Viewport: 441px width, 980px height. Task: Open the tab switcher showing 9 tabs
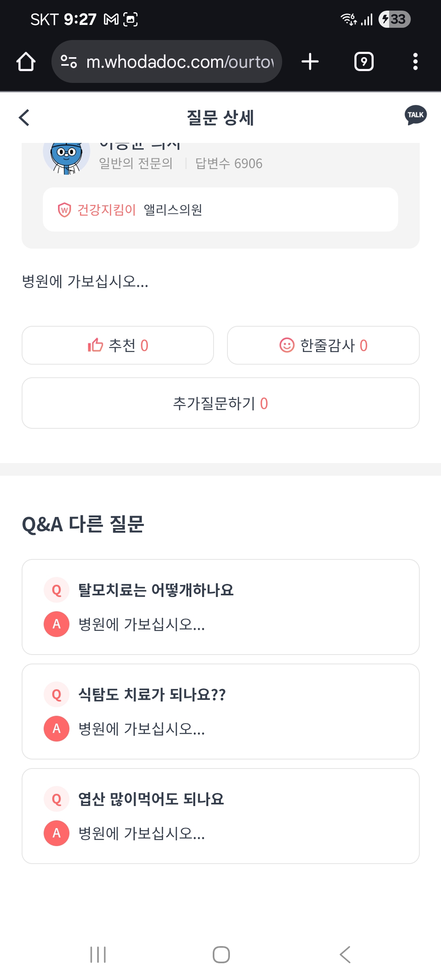point(364,62)
